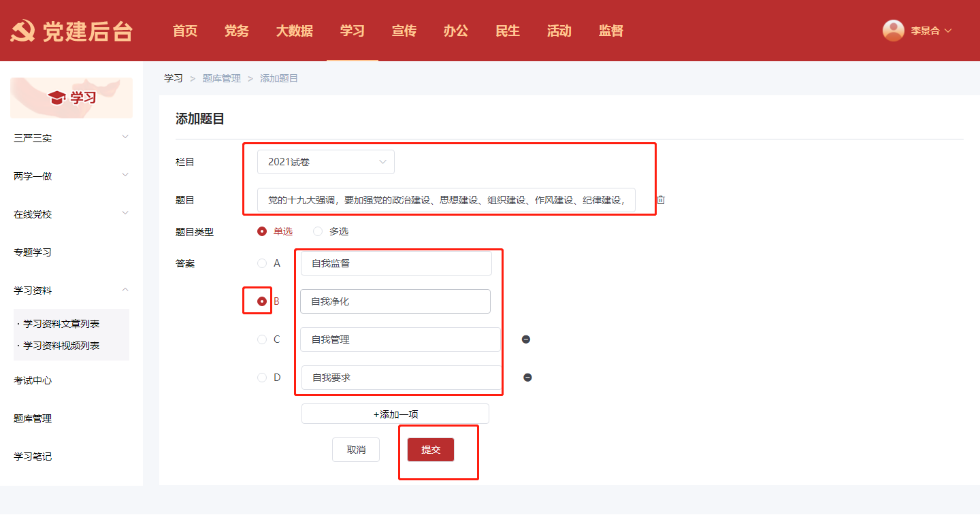
Task: Click the party emblem logo icon
Action: pos(22,31)
